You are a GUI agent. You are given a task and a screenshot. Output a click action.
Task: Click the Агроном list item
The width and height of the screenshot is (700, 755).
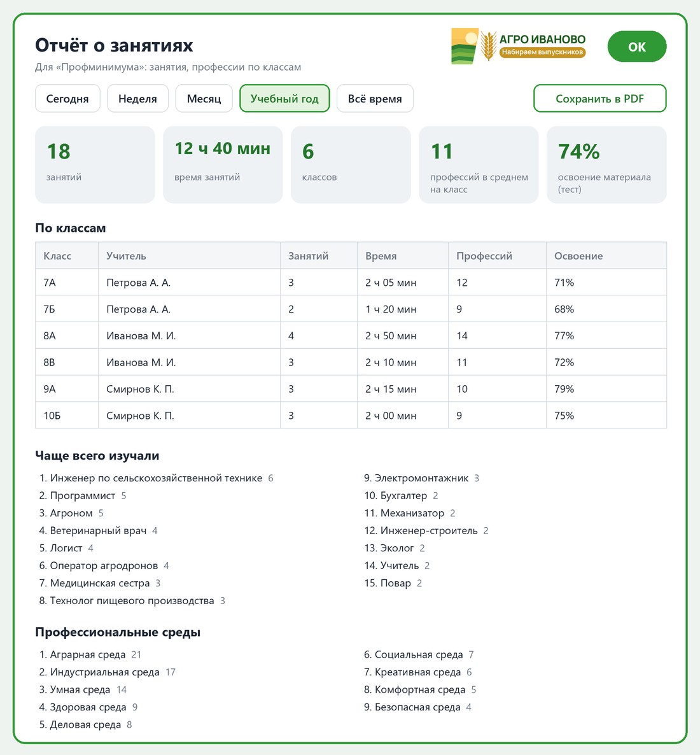tap(71, 513)
